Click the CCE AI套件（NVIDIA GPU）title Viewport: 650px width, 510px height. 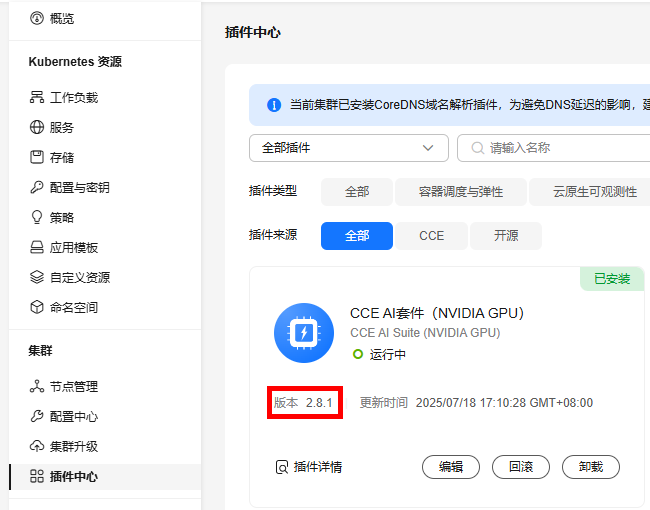[437, 313]
